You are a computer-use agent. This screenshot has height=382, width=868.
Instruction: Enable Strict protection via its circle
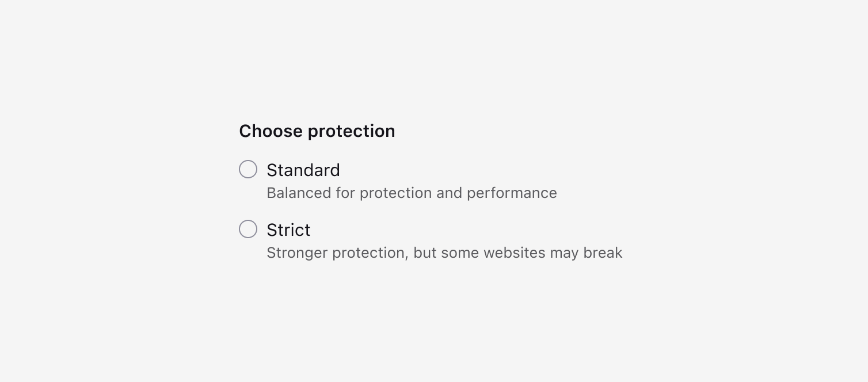point(248,229)
